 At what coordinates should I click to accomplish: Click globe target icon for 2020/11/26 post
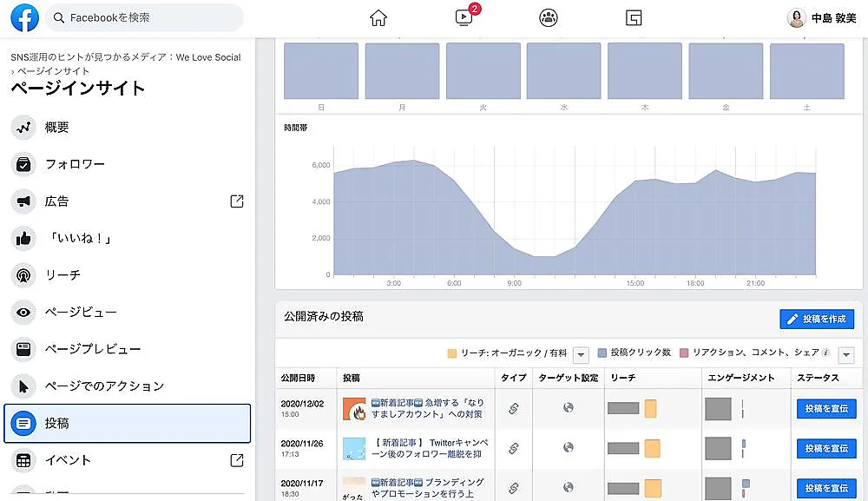click(568, 448)
